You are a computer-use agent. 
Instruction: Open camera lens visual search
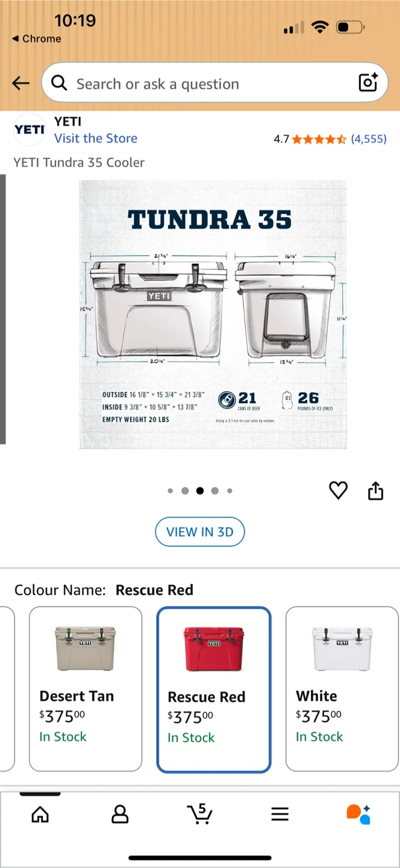(367, 83)
